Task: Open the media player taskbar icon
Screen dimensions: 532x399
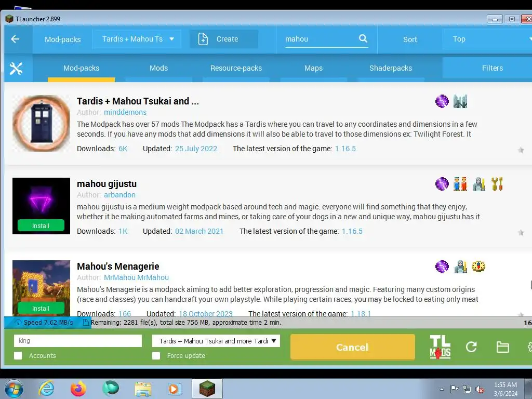Action: [x=175, y=389]
